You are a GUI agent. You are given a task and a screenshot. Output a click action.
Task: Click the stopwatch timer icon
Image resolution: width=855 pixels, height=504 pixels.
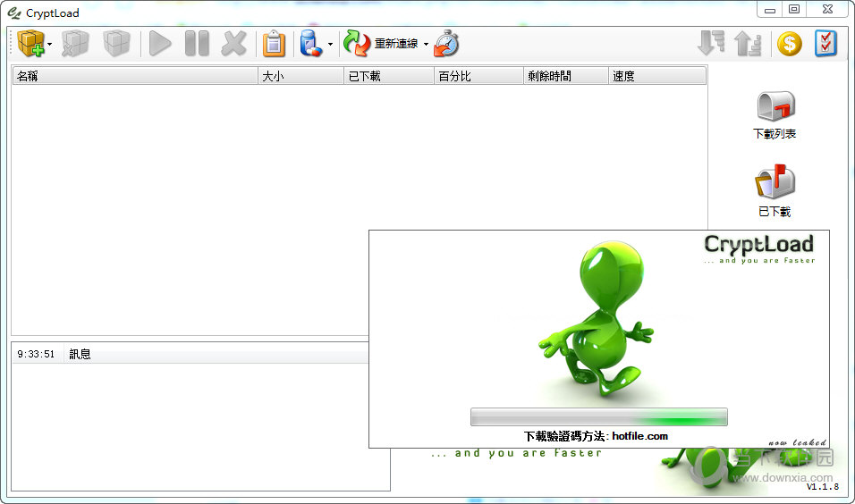(x=446, y=43)
